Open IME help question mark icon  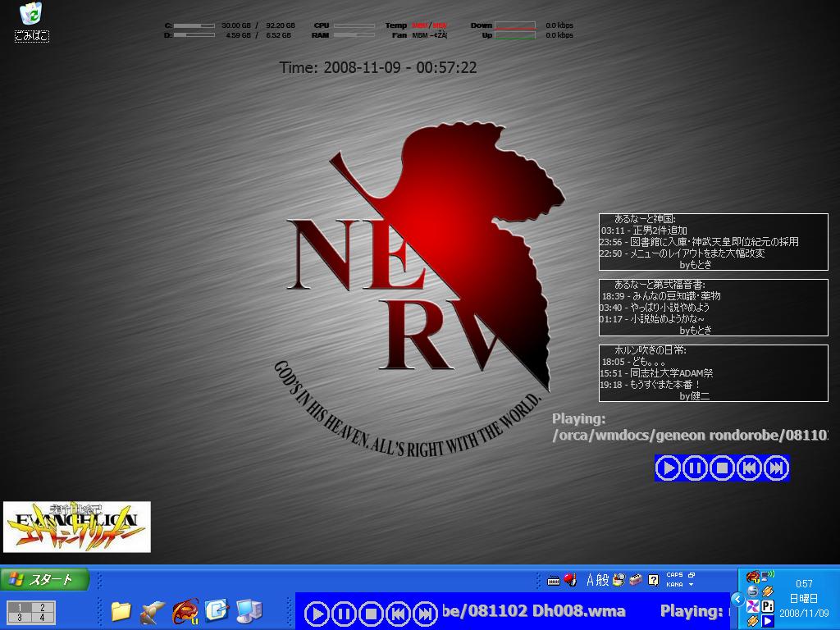pos(653,580)
